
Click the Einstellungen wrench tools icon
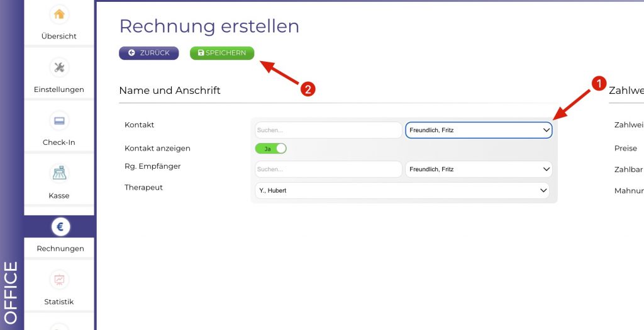[59, 67]
